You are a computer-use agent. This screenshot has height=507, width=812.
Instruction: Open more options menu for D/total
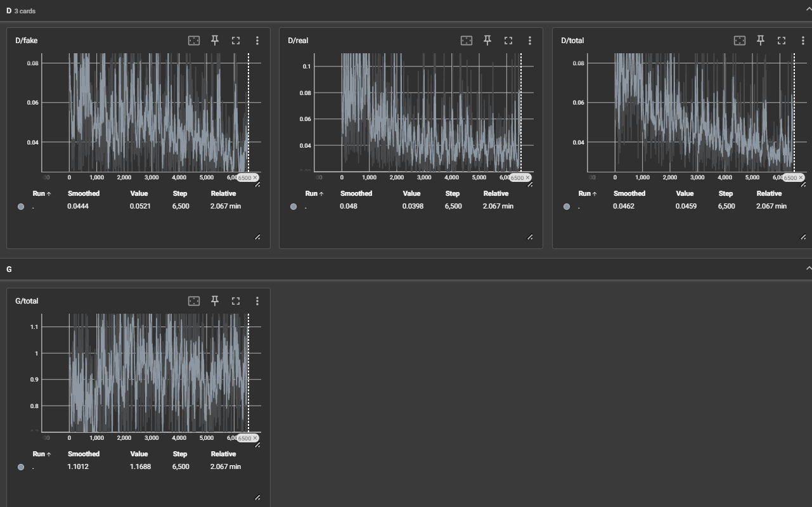click(x=802, y=41)
